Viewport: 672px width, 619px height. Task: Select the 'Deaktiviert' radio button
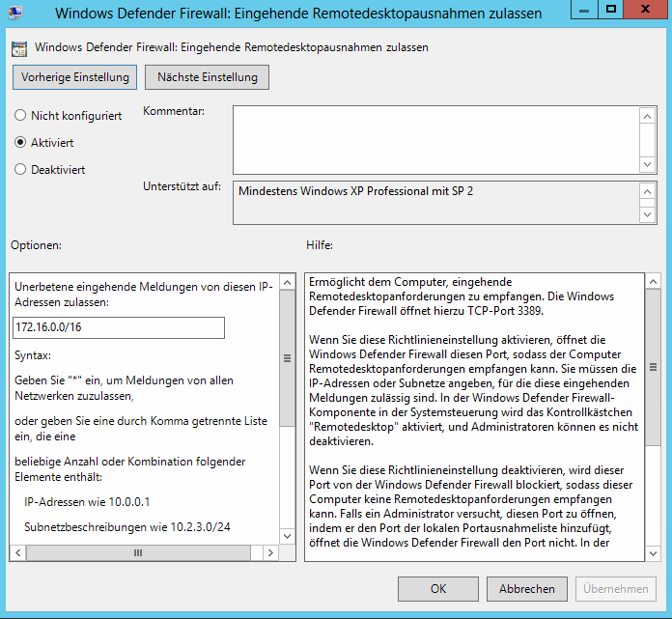tap(20, 170)
